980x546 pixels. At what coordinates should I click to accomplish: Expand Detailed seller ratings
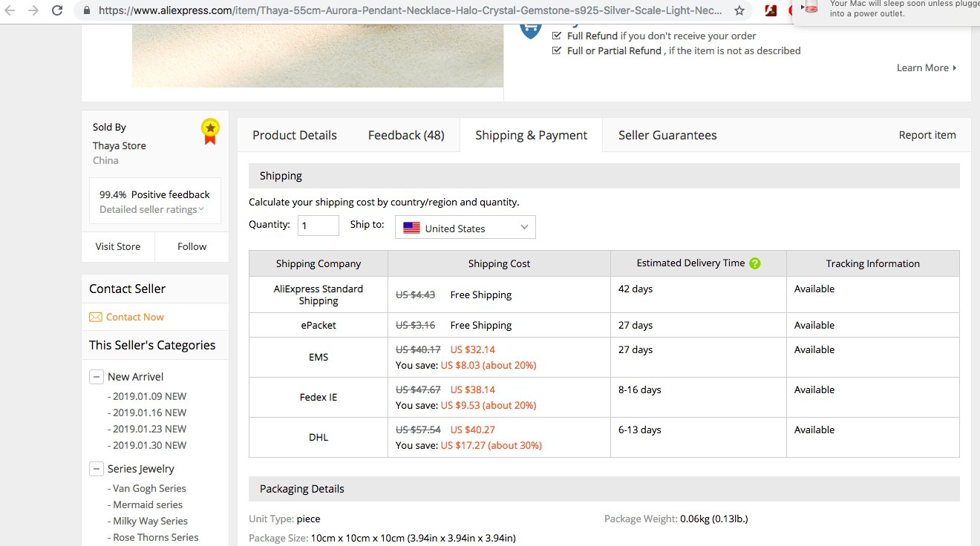coord(151,210)
